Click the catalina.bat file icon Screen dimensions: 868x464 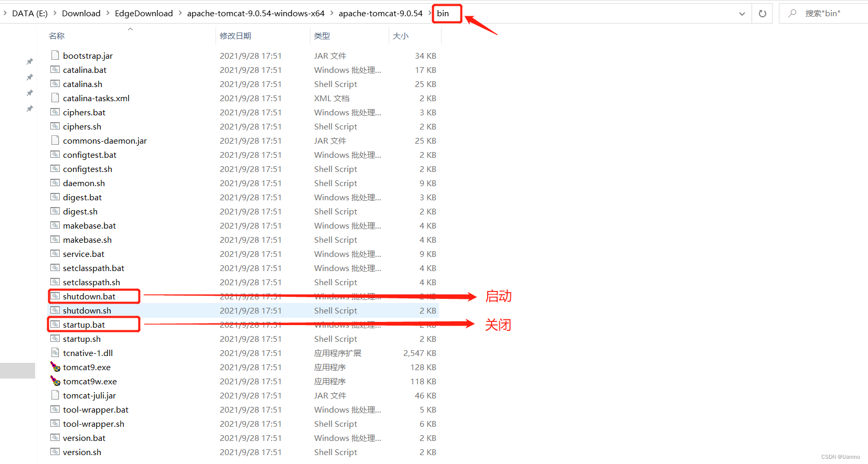(x=55, y=69)
